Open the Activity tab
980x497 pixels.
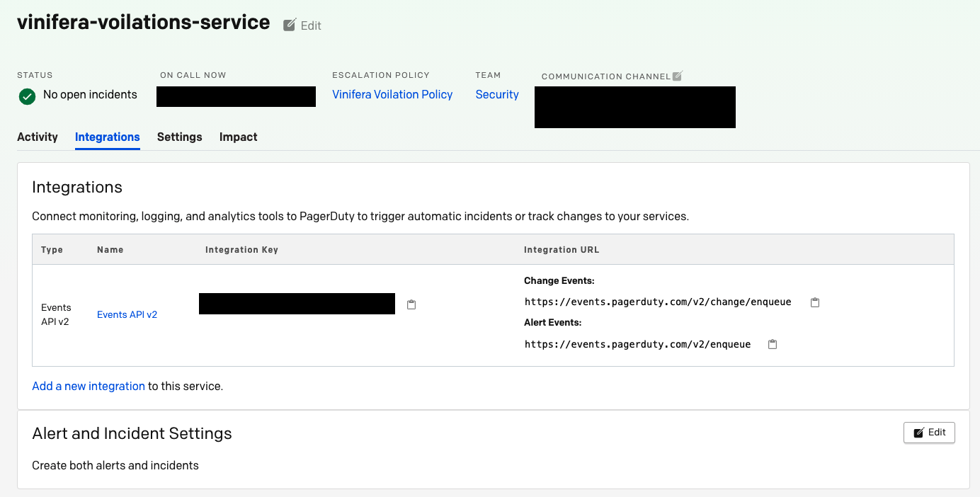(38, 137)
